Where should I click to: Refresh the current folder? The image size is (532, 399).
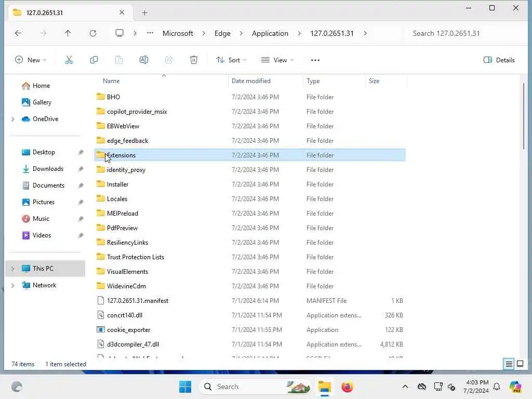(x=93, y=33)
